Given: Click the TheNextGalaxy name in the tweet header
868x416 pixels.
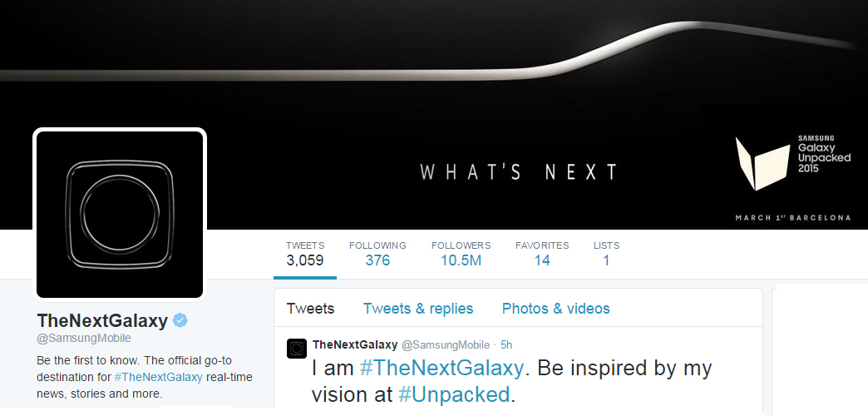Looking at the screenshot, I should 355,345.
